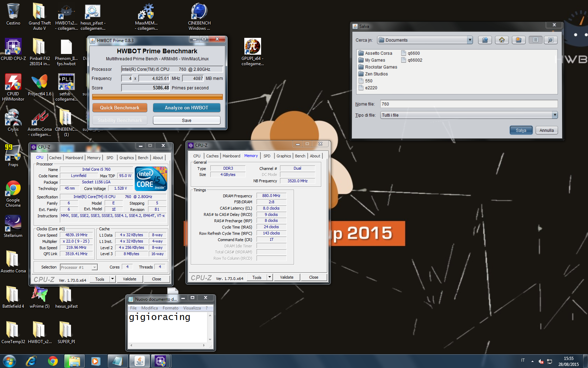Open the MaxxMEM shortcut on desktop
The image size is (588, 368).
point(146,16)
